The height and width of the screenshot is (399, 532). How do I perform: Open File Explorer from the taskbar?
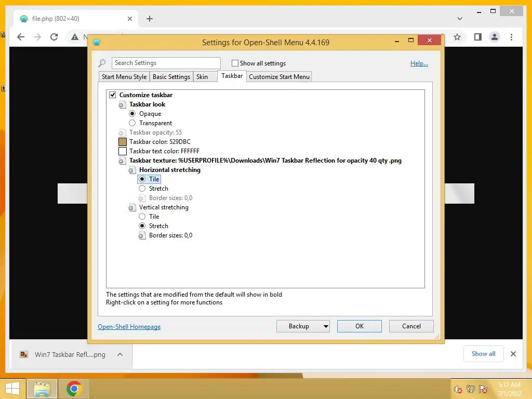42,389
